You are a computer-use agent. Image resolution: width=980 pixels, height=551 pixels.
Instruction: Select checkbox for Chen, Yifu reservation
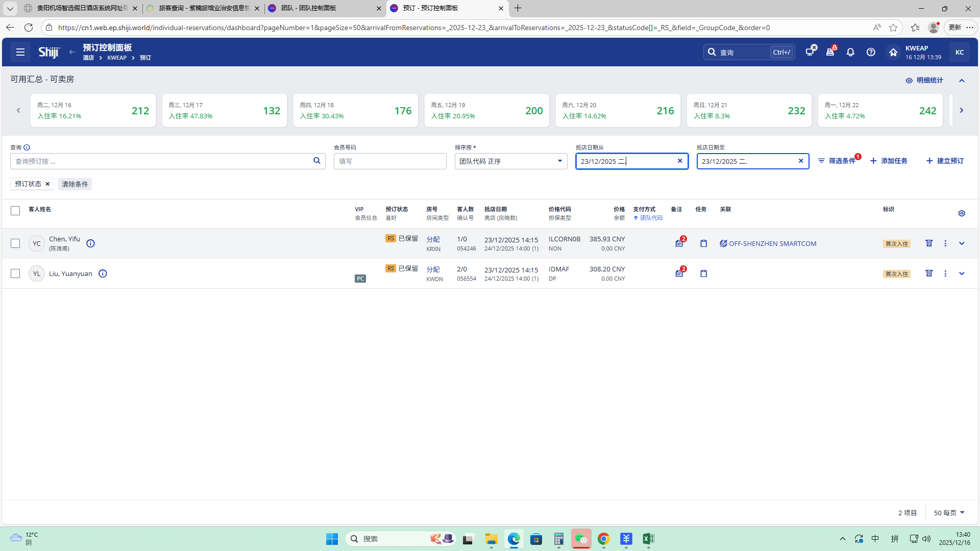pyautogui.click(x=15, y=244)
